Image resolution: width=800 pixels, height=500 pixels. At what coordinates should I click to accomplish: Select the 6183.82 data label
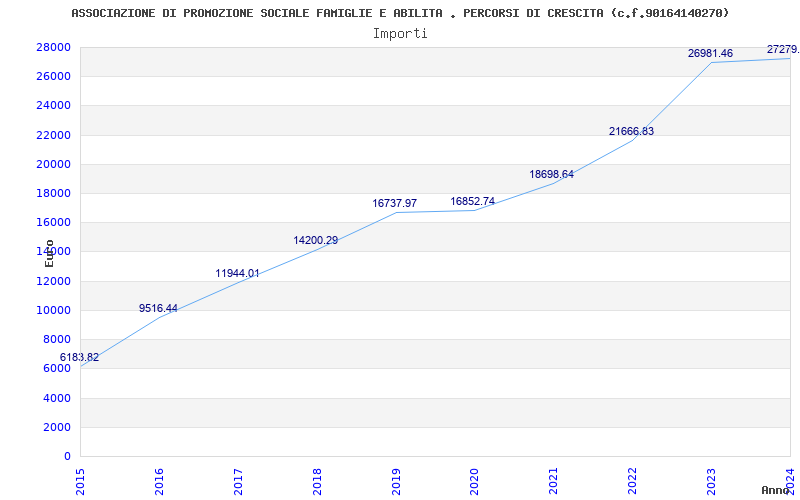[79, 357]
